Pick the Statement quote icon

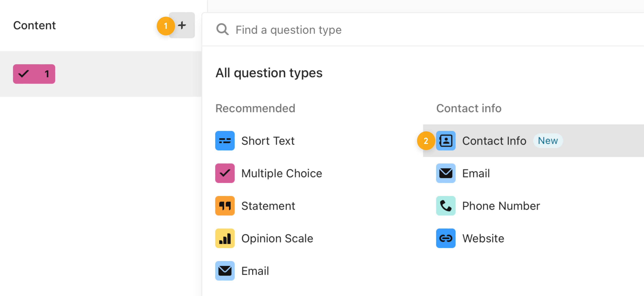click(x=225, y=206)
